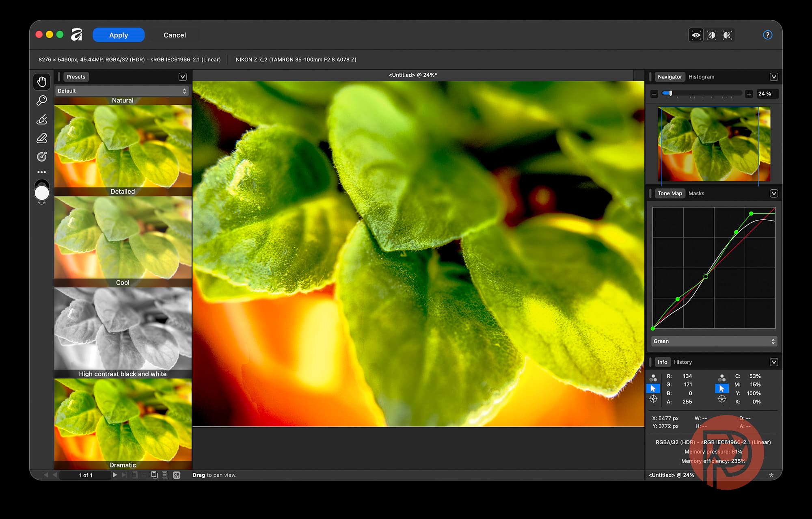The height and width of the screenshot is (519, 812).
Task: Click the dimmed page icon after skip-forward arrow
Action: [135, 475]
